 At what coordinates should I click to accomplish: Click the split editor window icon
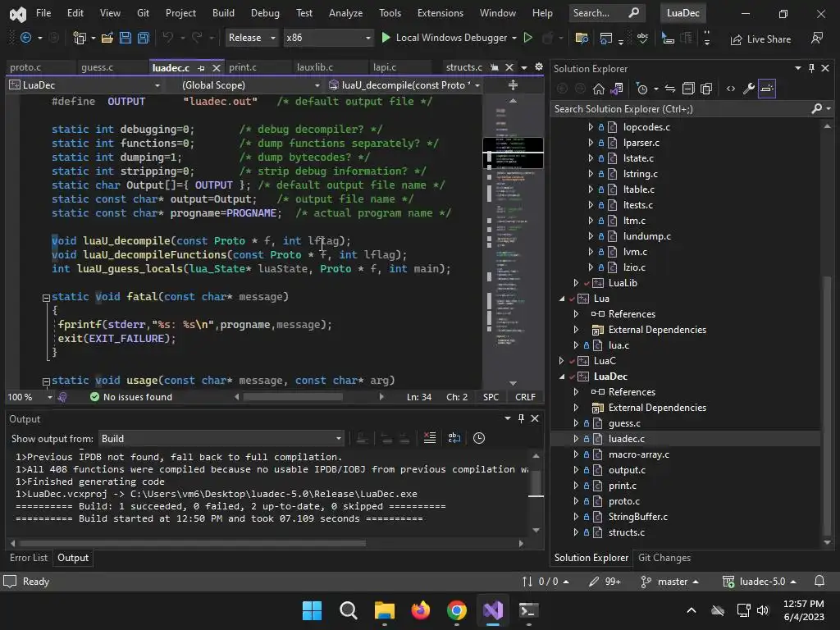click(513, 85)
